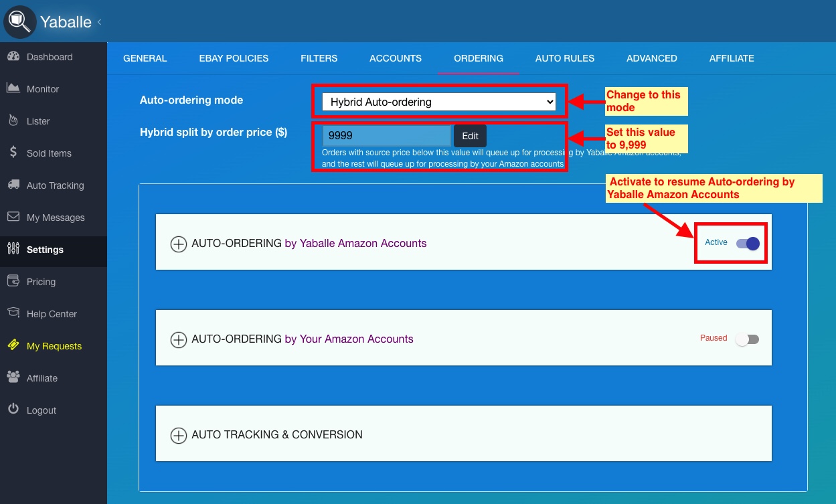
Task: Click the hybrid split price input field
Action: click(x=387, y=136)
